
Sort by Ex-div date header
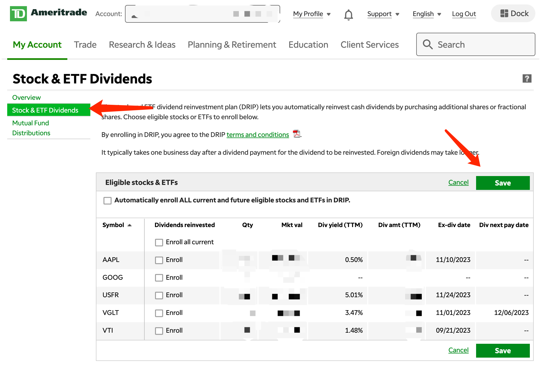454,225
